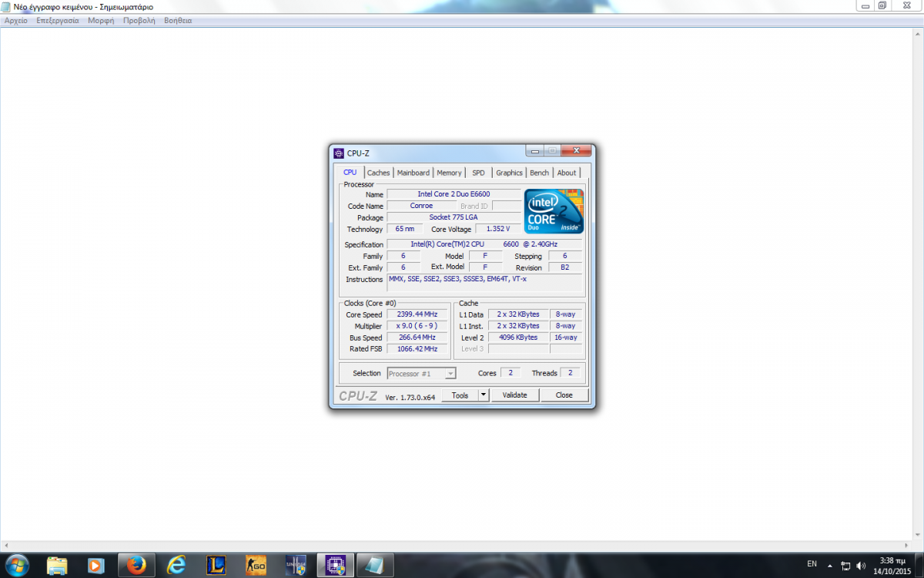Launch League of Legends taskbar icon
Screen dimensions: 924x578
(216, 565)
